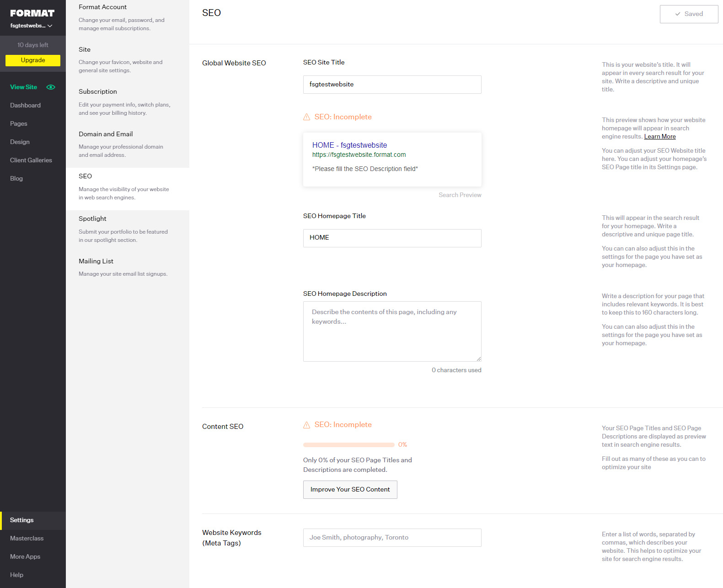Click the 'Content SEO' heading
Image resolution: width=723 pixels, height=588 pixels.
click(223, 427)
